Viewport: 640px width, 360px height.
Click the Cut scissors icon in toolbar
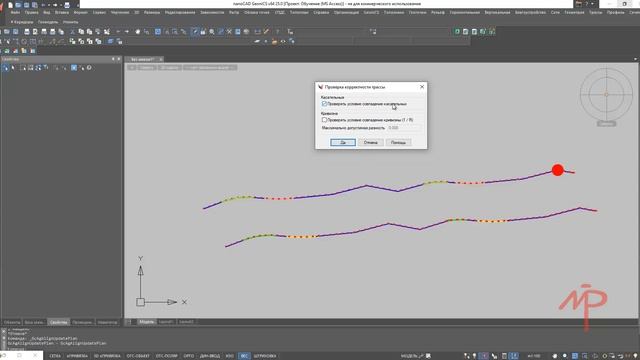coord(72,31)
